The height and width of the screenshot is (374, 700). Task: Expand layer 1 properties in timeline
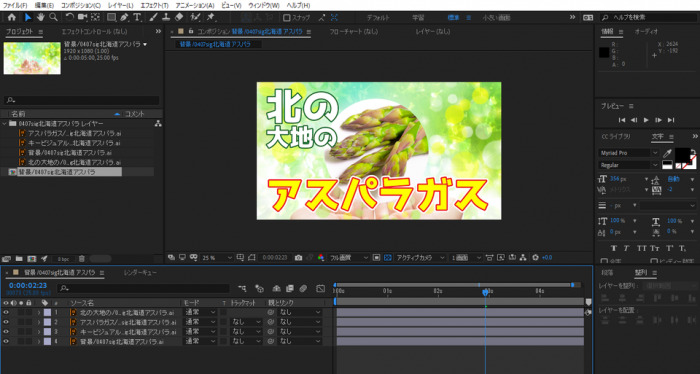click(39, 312)
